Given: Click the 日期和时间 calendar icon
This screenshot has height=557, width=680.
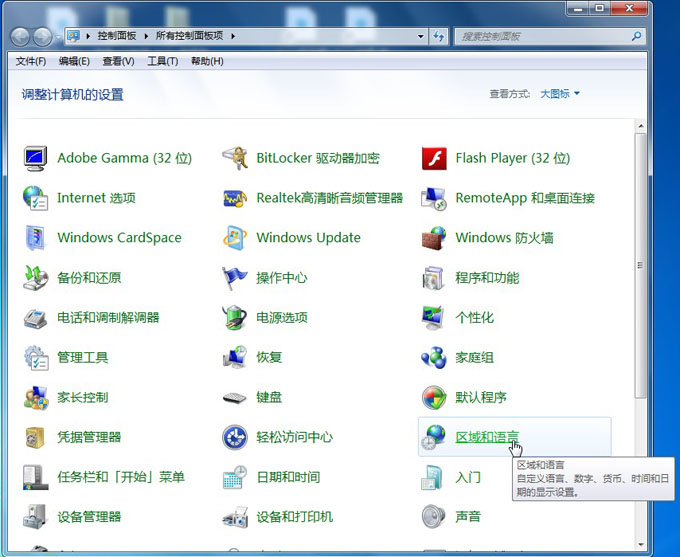Looking at the screenshot, I should [x=235, y=477].
